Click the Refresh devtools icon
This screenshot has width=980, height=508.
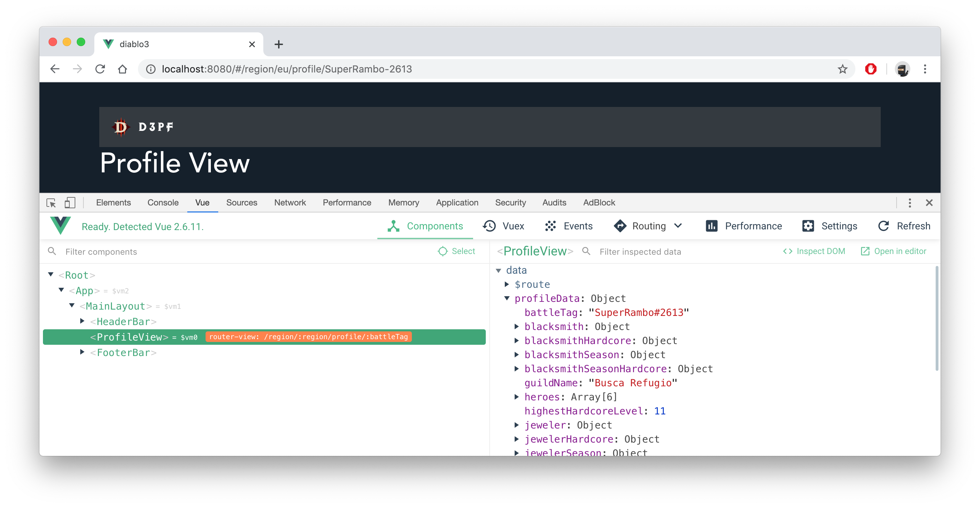coord(883,226)
